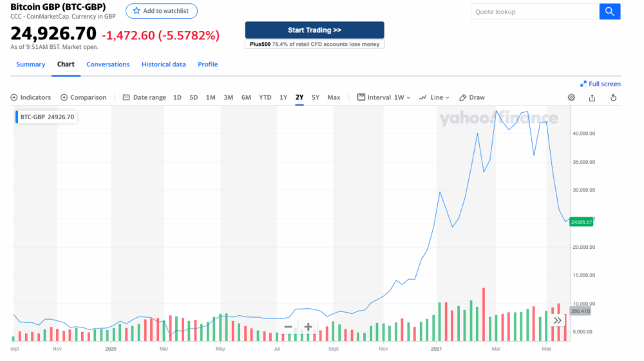Image resolution: width=644 pixels, height=361 pixels.
Task: Click Add to watchlist button
Action: point(162,11)
